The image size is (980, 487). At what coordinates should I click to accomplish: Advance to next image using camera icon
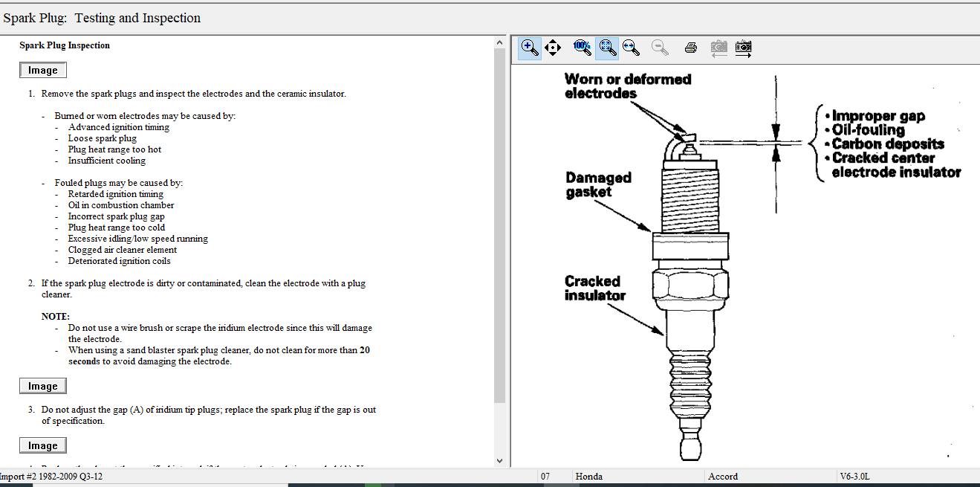pos(743,48)
